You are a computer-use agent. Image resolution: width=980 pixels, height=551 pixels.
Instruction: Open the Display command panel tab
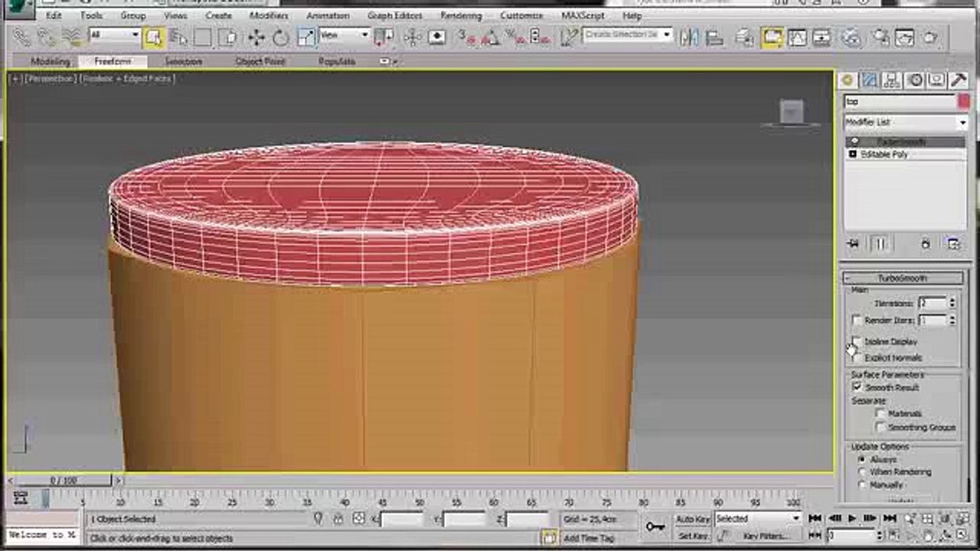(936, 80)
